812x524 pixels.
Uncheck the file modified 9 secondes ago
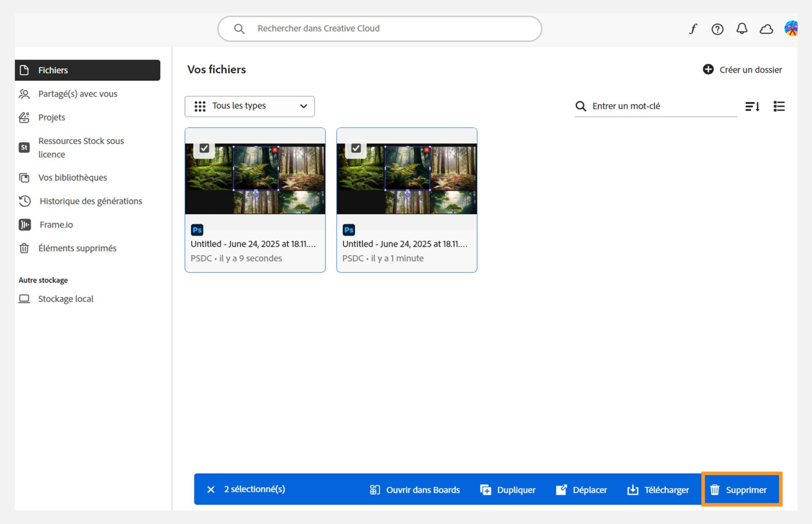(x=204, y=148)
